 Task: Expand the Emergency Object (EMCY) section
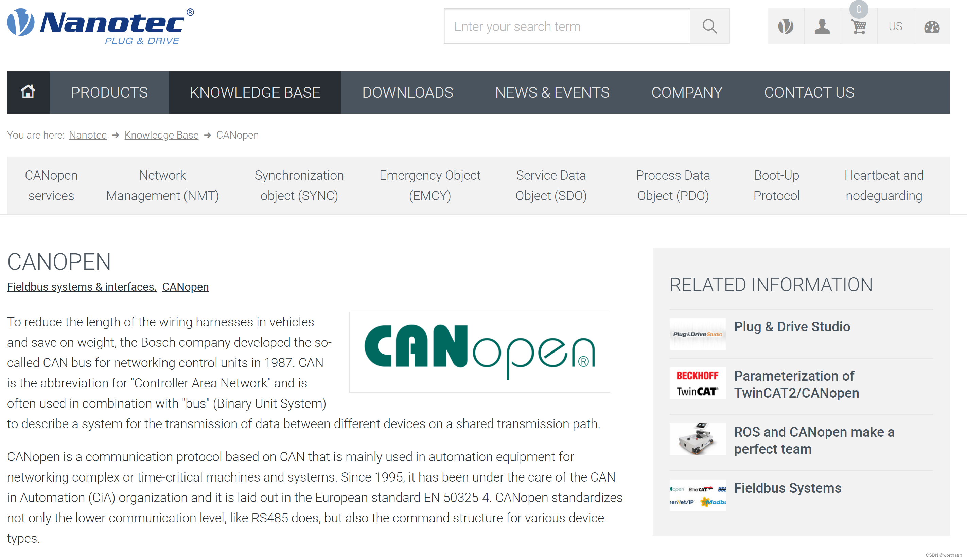(429, 185)
